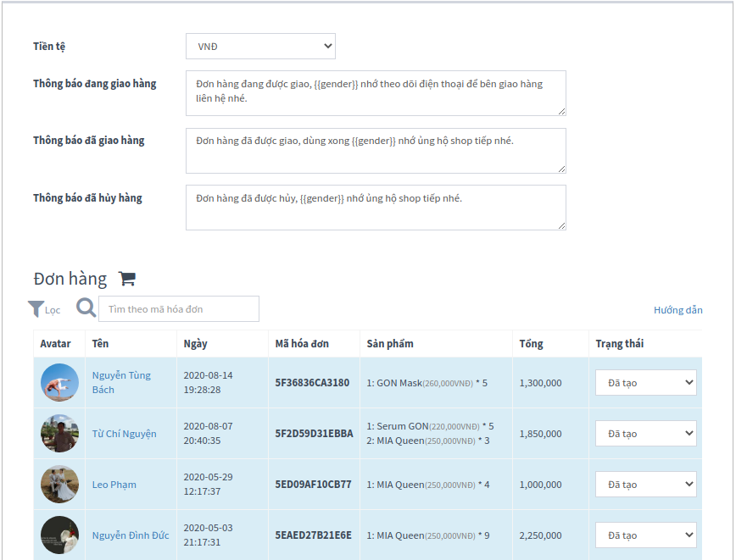Open status dropdown for order 5F36836CA3180
Screen dimensions: 736x560
[646, 383]
